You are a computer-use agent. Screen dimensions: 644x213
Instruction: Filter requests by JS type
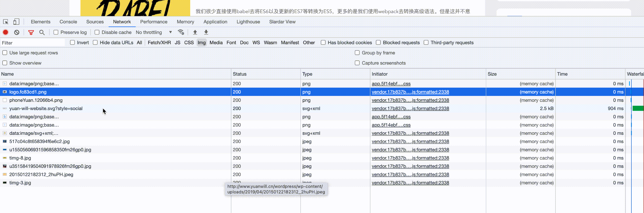coord(177,43)
